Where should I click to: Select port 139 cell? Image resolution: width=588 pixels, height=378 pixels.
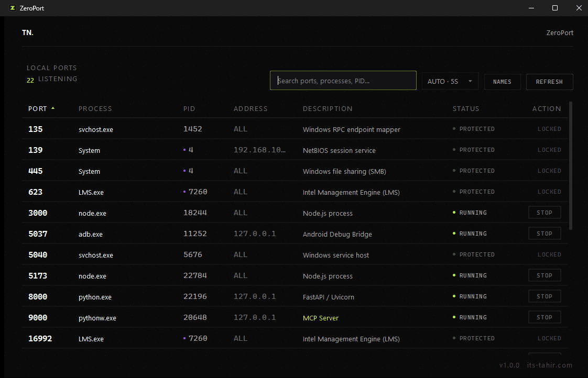click(36, 150)
